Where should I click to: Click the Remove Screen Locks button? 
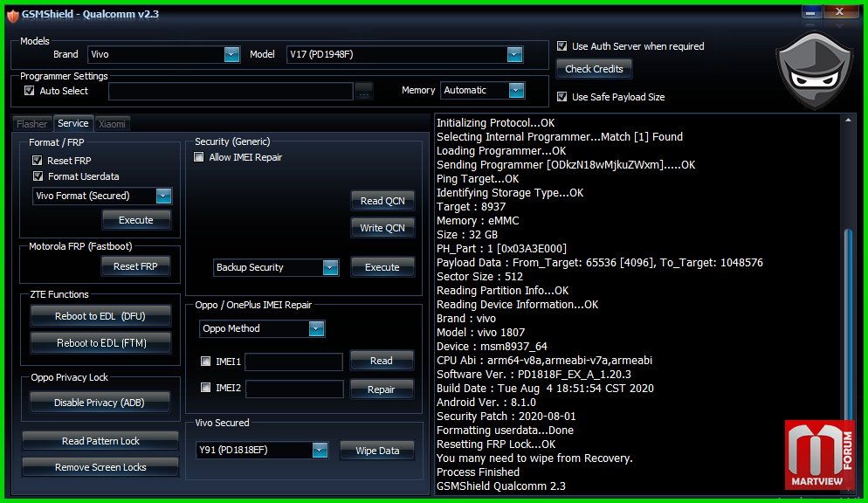click(x=100, y=467)
